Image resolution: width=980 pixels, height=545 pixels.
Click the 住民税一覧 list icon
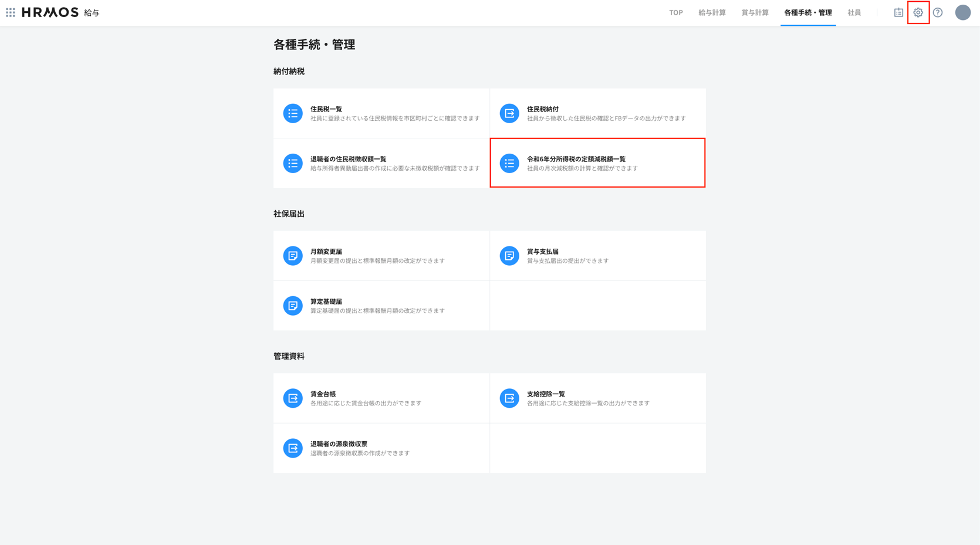tap(293, 113)
